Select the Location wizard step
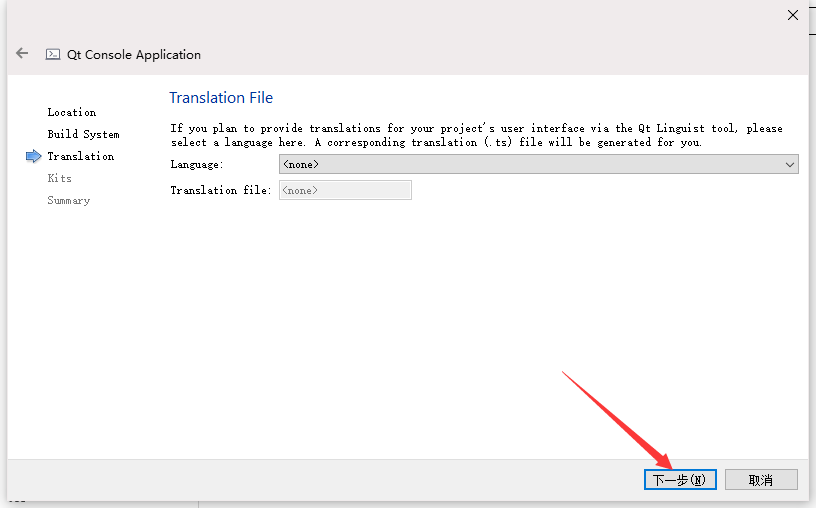The image size is (816, 508). coord(72,112)
